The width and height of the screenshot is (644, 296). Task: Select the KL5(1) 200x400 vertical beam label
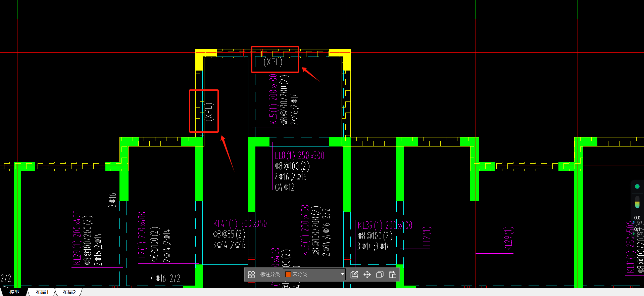[x=273, y=99]
